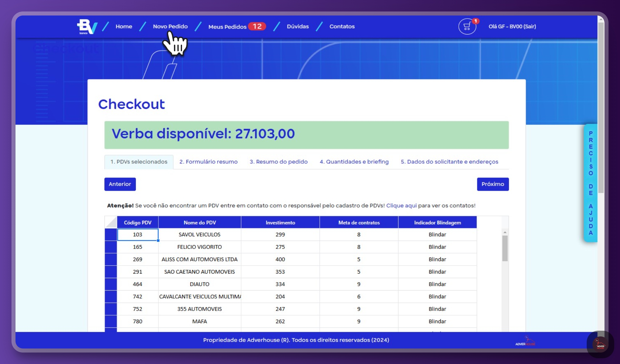The height and width of the screenshot is (364, 620).
Task: Select the MAFA cell
Action: tap(199, 321)
